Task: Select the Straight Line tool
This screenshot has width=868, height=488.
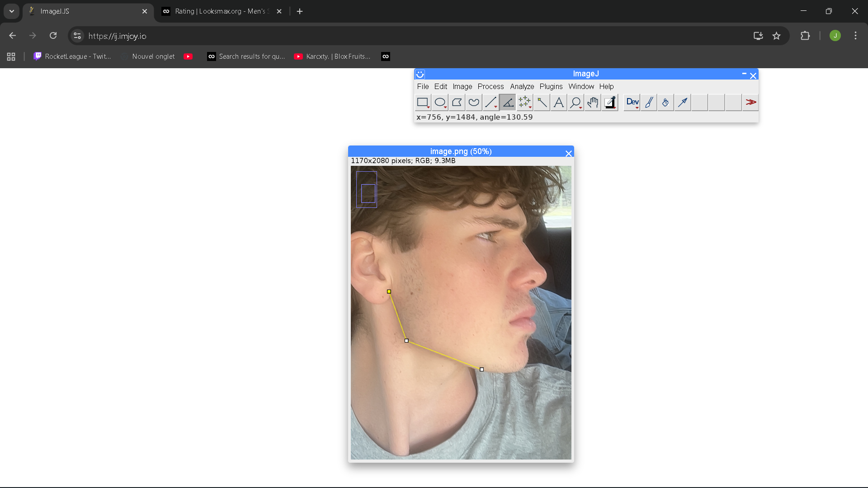Action: click(491, 103)
